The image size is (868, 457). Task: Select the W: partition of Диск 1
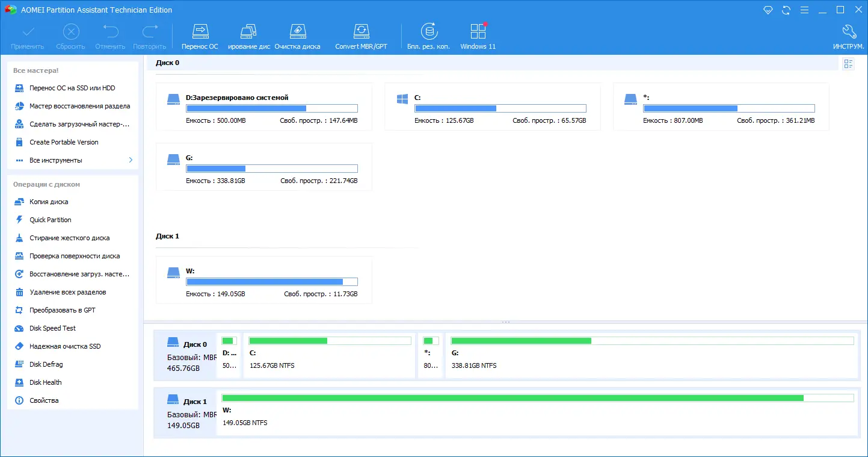263,280
